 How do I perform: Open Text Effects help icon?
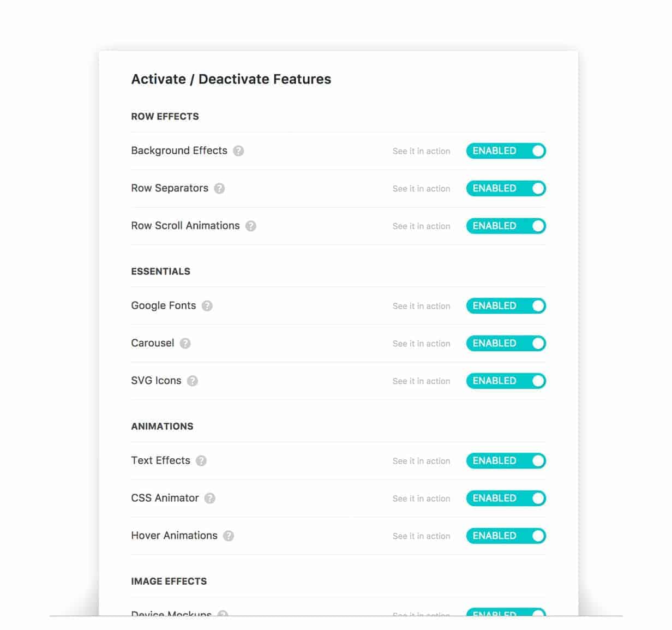(201, 461)
